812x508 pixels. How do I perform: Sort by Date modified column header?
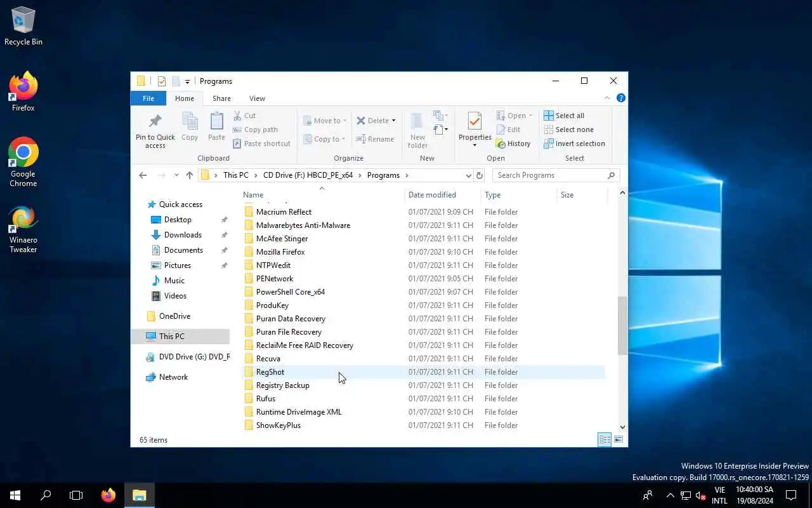click(442, 195)
